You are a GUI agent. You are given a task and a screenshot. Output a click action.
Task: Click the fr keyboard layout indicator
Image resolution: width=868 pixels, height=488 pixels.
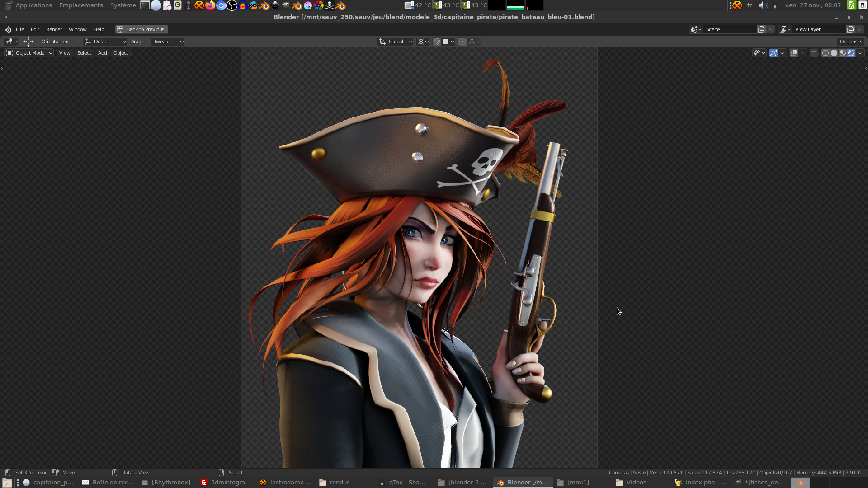(750, 5)
